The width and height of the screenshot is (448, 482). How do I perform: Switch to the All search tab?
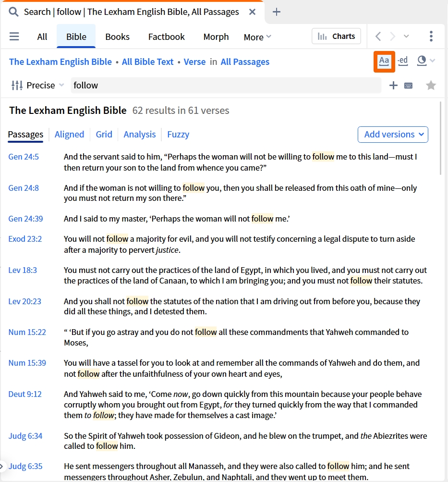coord(42,37)
